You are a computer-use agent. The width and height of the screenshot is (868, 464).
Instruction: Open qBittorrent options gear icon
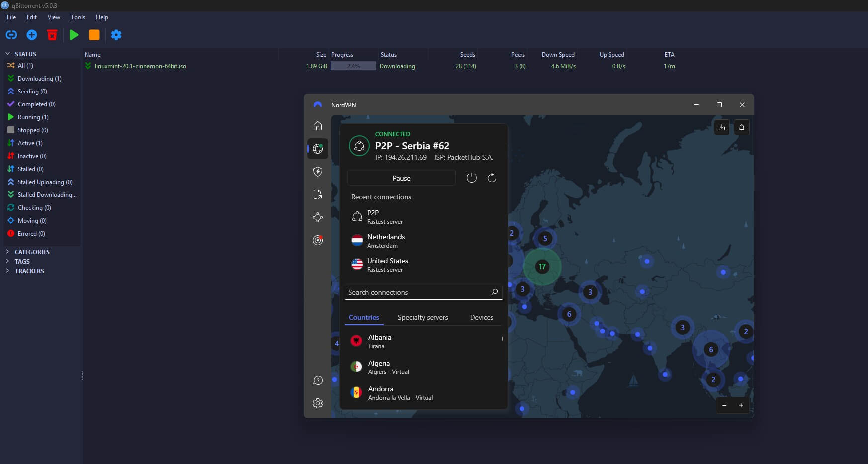pyautogui.click(x=116, y=35)
